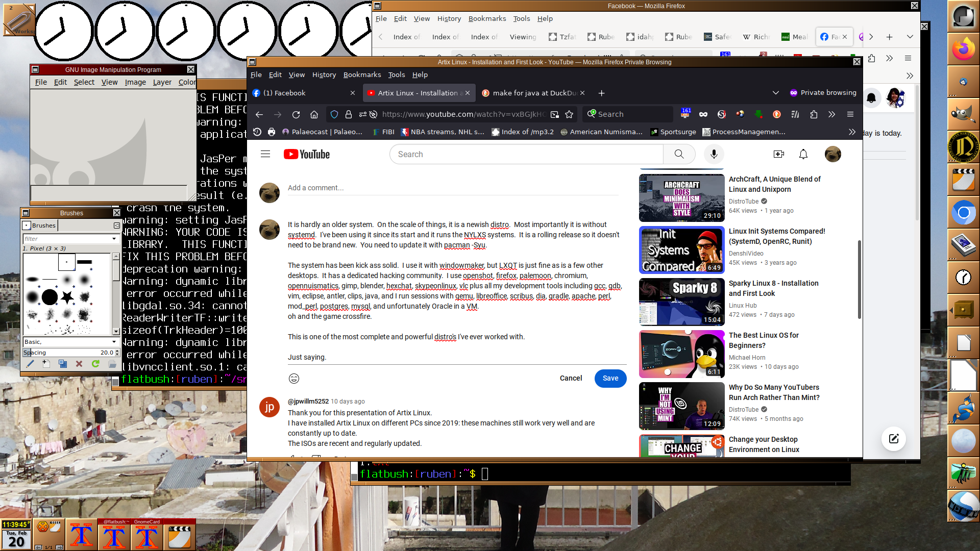
Task: Open Sportsurge bookmark
Action: tap(673, 132)
